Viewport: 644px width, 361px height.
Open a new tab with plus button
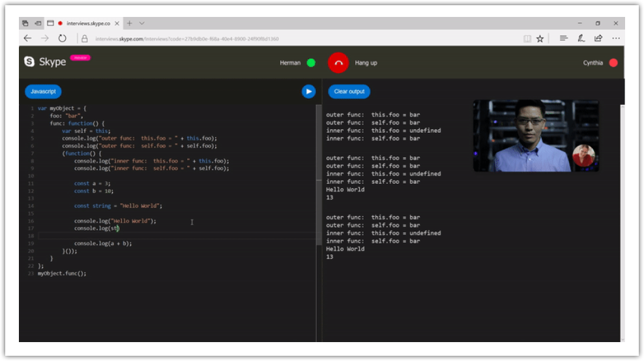129,23
